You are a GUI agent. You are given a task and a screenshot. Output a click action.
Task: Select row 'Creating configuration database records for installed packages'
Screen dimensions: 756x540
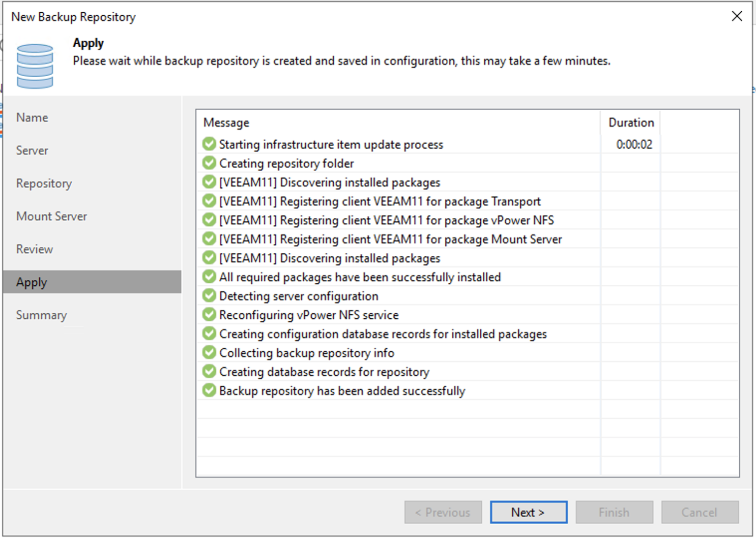pos(467,333)
